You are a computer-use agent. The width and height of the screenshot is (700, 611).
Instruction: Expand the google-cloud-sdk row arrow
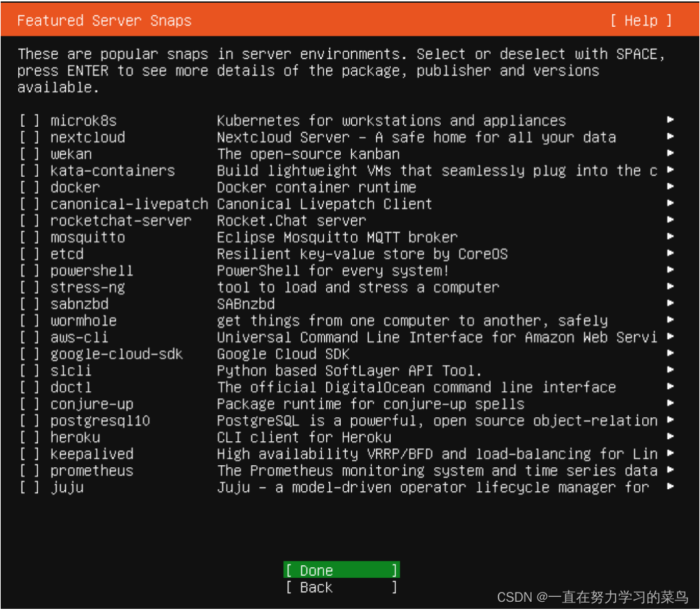click(670, 353)
